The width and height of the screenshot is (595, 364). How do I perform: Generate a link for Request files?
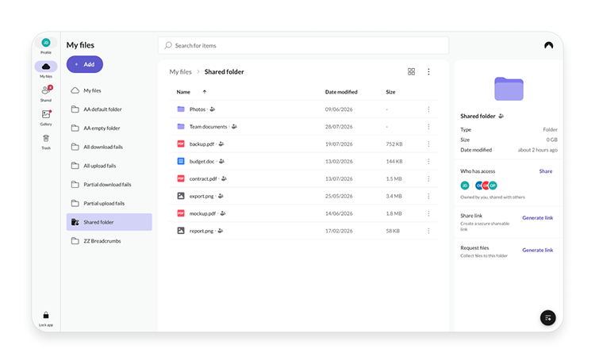[x=537, y=250]
